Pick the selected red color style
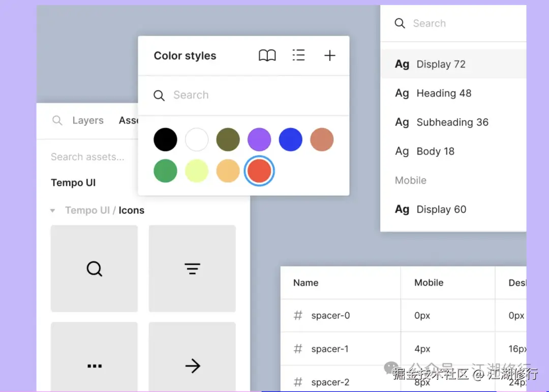The width and height of the screenshot is (549, 392). click(259, 171)
